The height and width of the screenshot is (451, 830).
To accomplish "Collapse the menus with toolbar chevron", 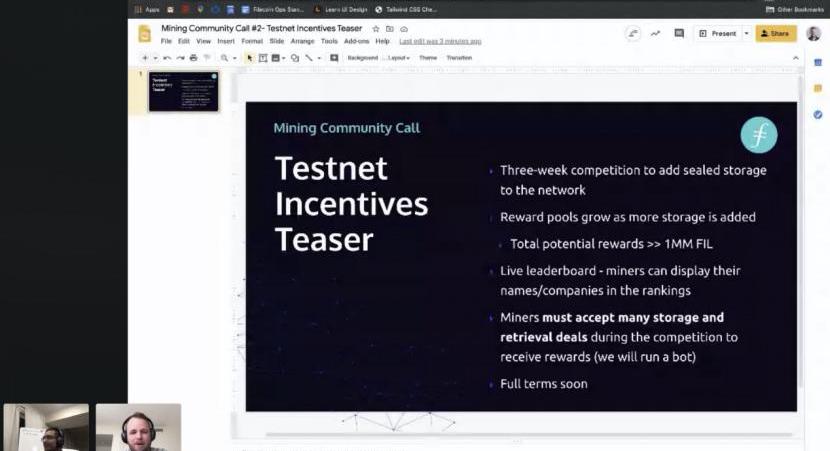I will (796, 58).
